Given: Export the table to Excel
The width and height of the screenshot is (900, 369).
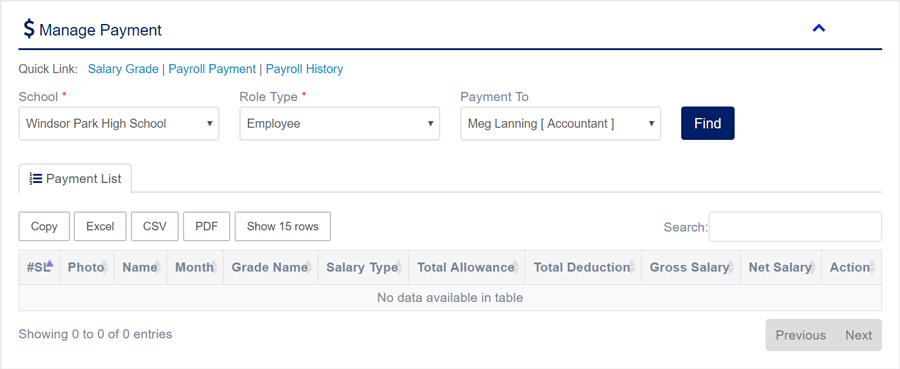Looking at the screenshot, I should [x=100, y=226].
